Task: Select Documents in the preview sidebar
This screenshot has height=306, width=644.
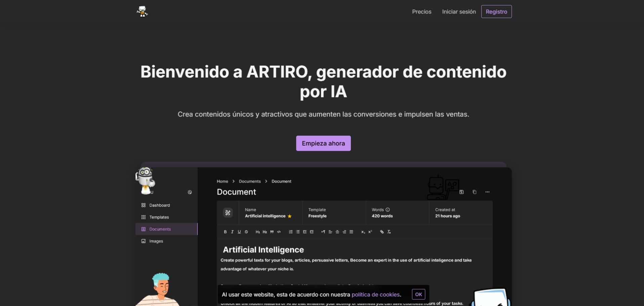Action: click(x=166, y=229)
